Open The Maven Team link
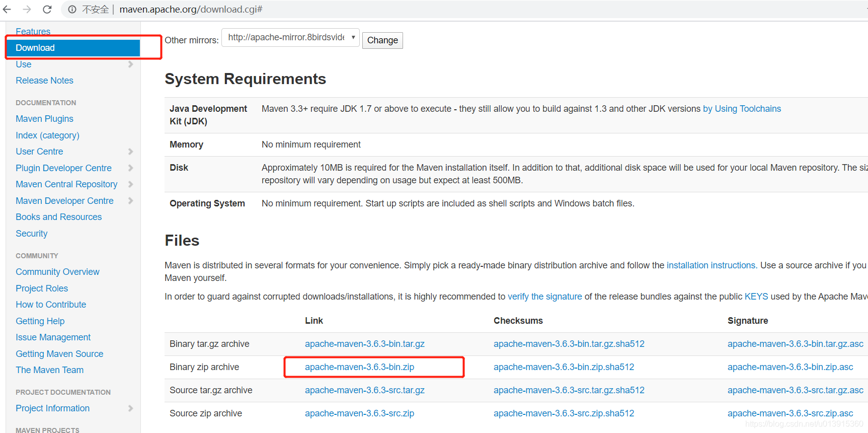 pos(49,370)
